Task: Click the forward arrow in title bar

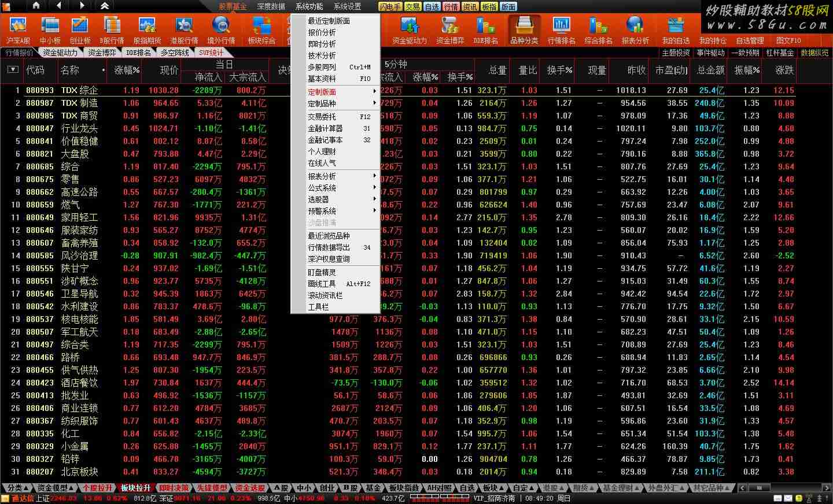Action: (82, 6)
